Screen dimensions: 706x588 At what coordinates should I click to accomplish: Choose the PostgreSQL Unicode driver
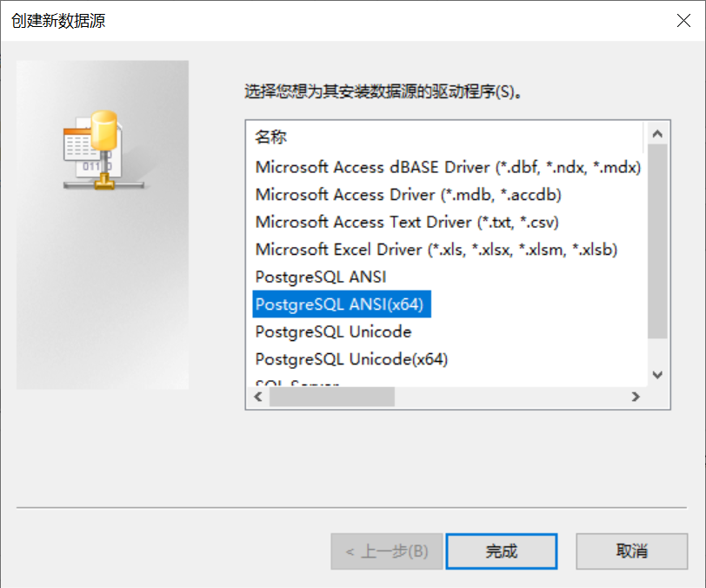coord(333,332)
